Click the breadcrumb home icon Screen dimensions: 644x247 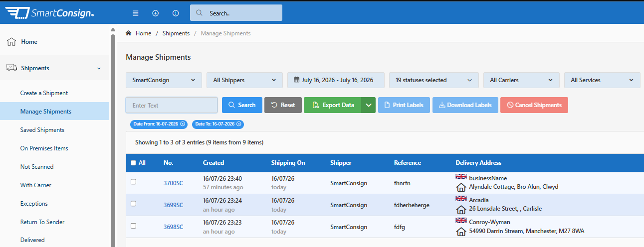pyautogui.click(x=129, y=33)
